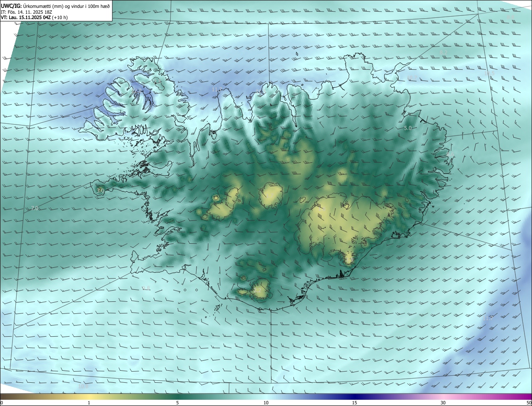532x406 pixels.
Task: Click the map title 'Úrkomumætti (mm) og vindur í 100m hæð'
Action: point(66,6)
